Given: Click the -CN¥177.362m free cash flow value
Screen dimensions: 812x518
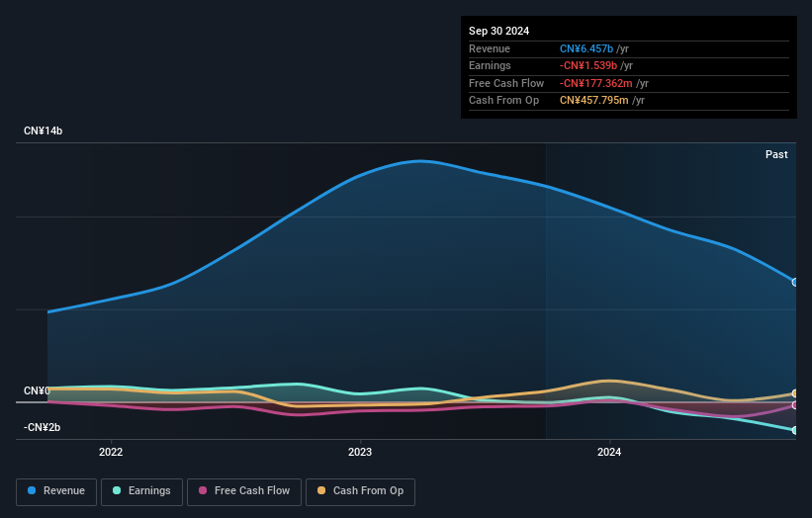Looking at the screenshot, I should [596, 83].
